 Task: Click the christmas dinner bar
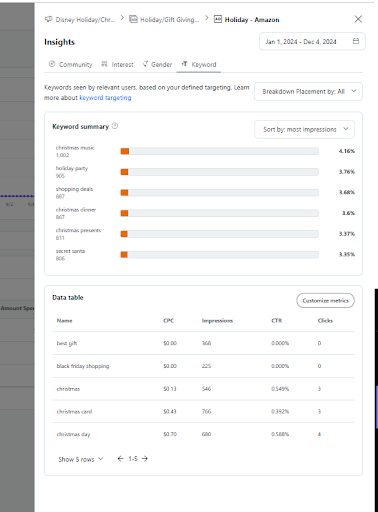pyautogui.click(x=219, y=213)
